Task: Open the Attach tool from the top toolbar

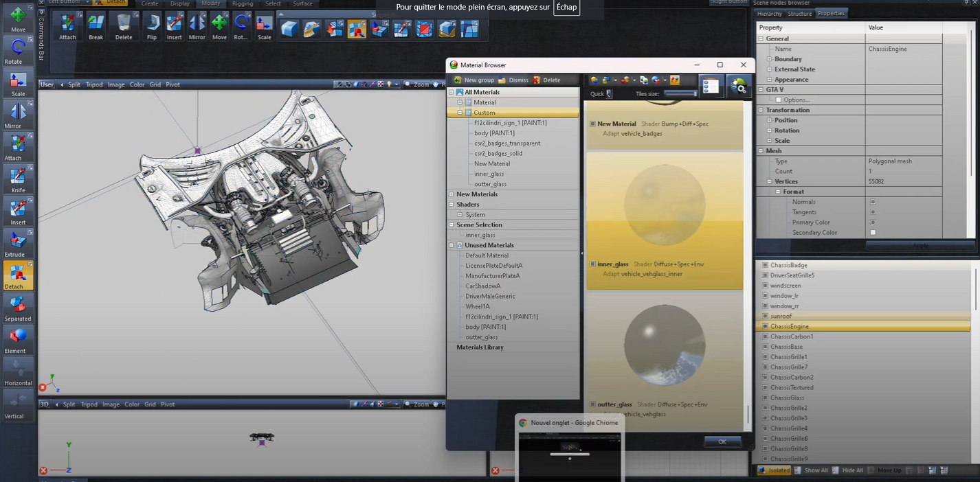Action: pos(67,26)
